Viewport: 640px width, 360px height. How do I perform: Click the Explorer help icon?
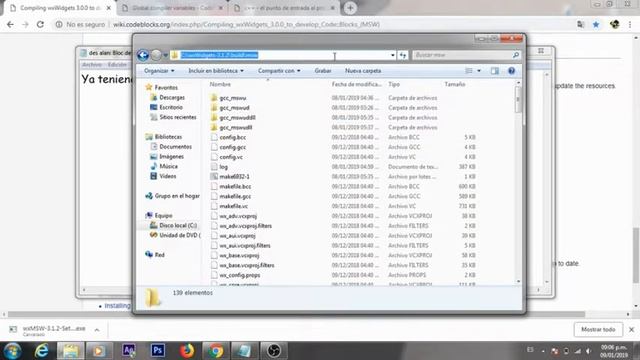pyautogui.click(x=511, y=71)
